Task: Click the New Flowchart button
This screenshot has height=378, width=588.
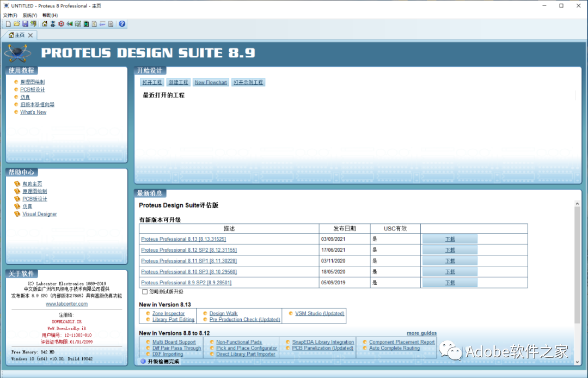Action: pyautogui.click(x=211, y=82)
